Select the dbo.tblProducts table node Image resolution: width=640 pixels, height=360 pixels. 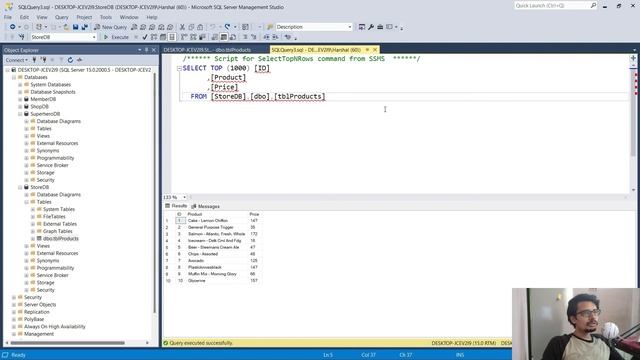click(x=60, y=239)
